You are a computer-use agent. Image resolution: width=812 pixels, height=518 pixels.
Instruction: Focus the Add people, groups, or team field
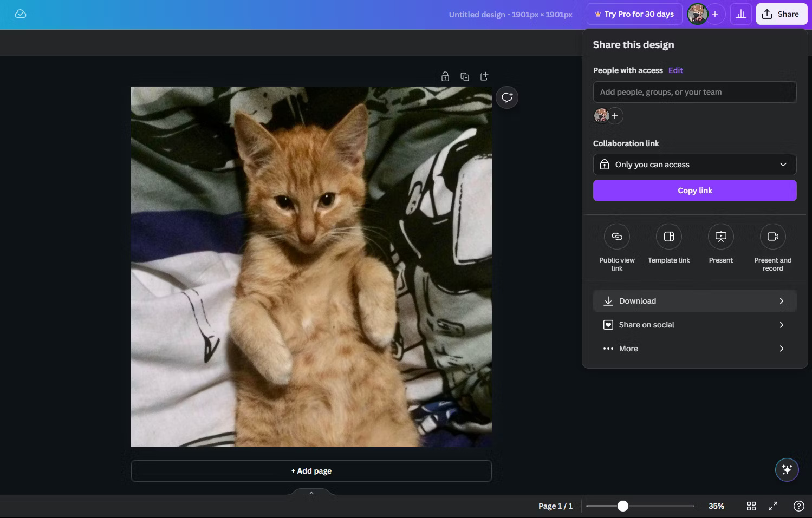pos(695,92)
